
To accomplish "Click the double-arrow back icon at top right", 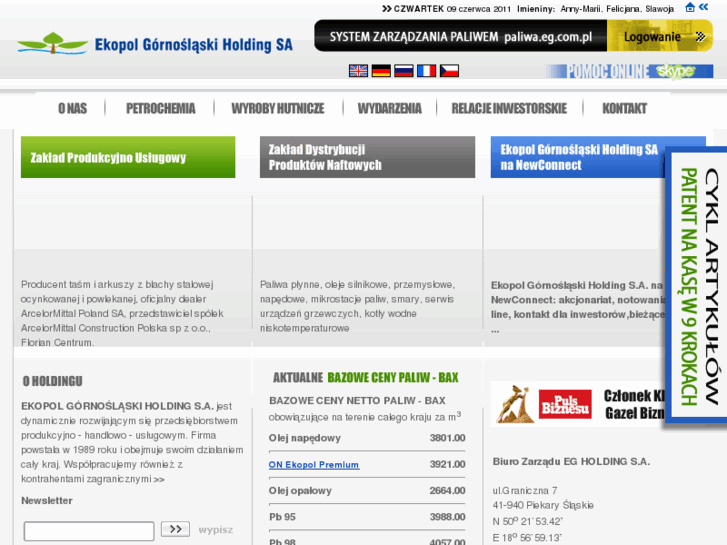I will click(x=704, y=7).
